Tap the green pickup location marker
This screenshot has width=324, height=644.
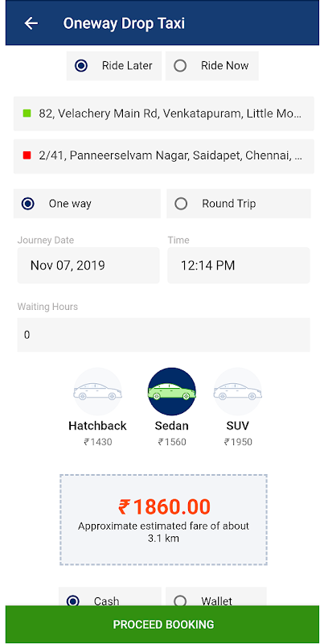click(27, 114)
